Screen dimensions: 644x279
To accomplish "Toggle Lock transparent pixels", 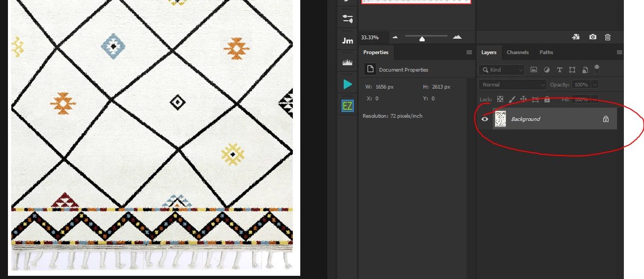I will [500, 99].
